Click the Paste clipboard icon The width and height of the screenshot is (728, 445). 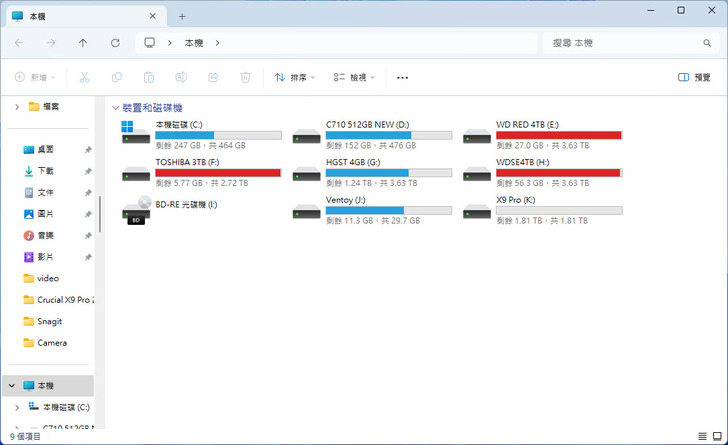click(149, 77)
